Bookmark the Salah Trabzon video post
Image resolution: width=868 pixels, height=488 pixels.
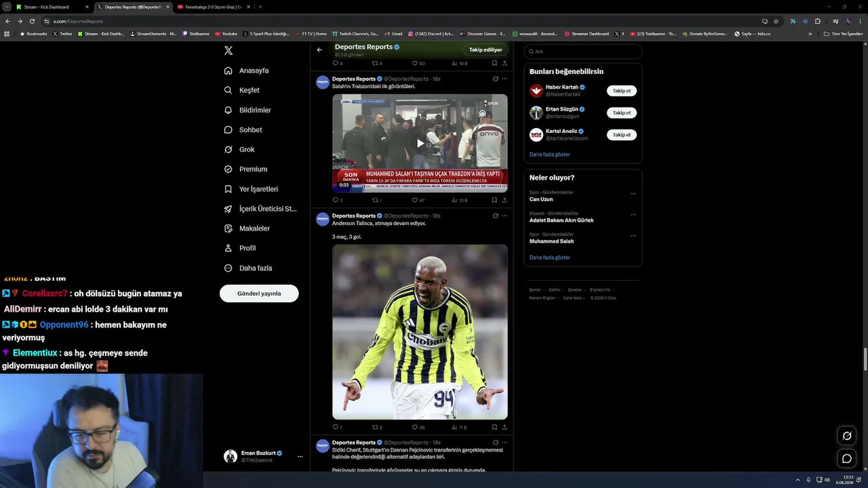click(494, 200)
